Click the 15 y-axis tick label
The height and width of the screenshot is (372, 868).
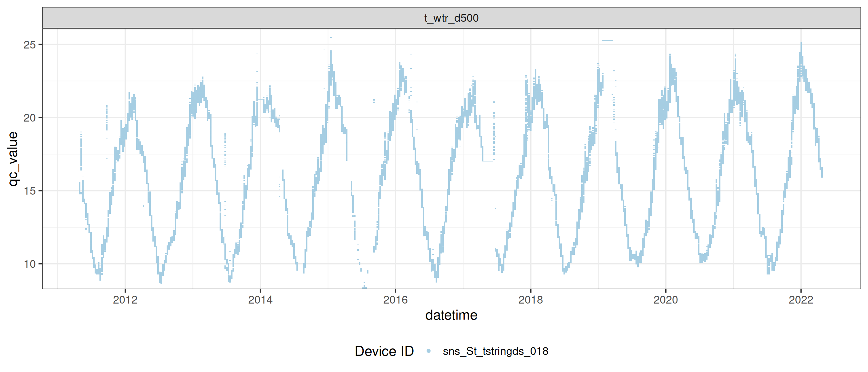[x=30, y=191]
